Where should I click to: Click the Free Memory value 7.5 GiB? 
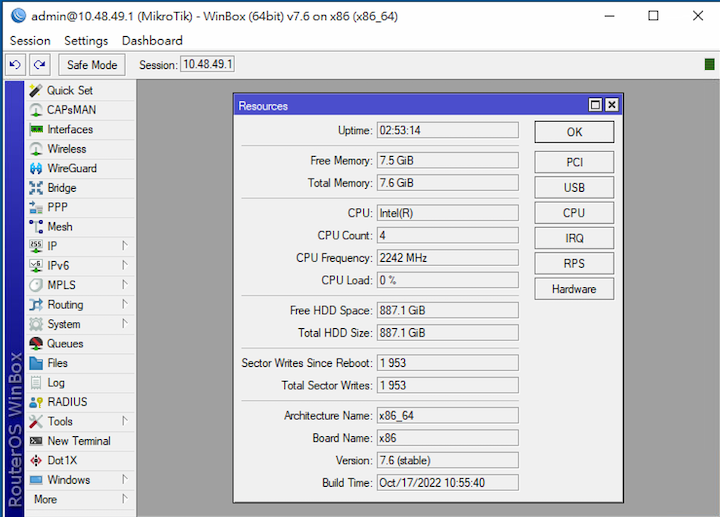pos(448,160)
